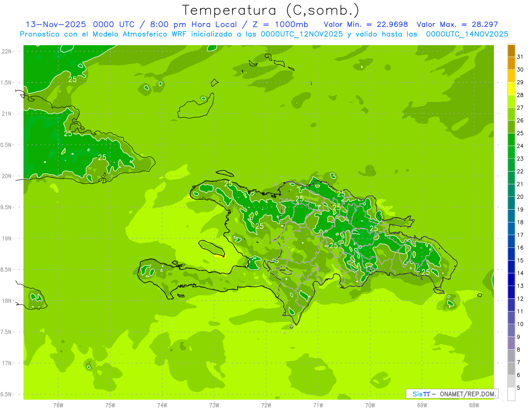Click the "73W" longitude axis label
532x411 pixels.
click(x=214, y=405)
